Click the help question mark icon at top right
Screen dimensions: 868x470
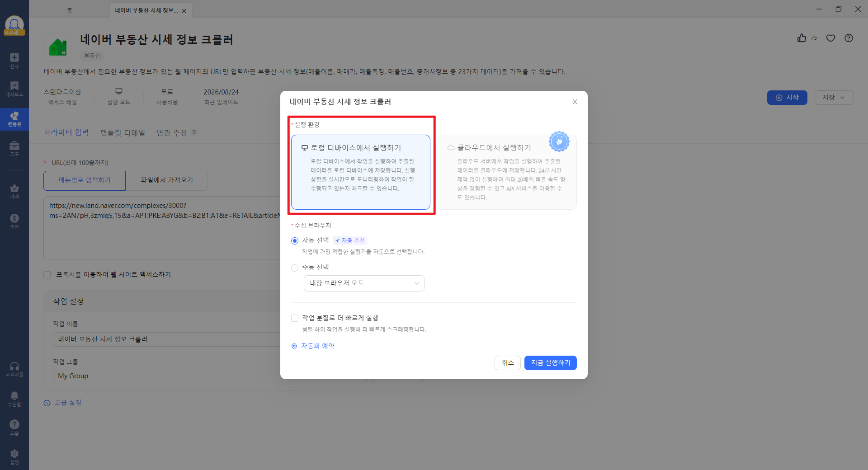849,38
